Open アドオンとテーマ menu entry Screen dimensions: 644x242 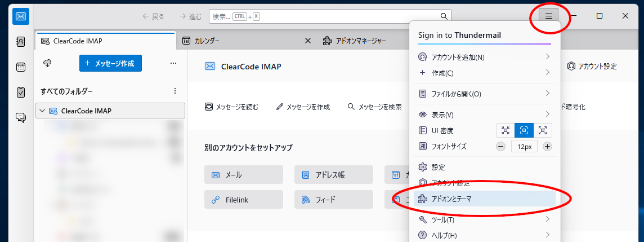(x=485, y=199)
